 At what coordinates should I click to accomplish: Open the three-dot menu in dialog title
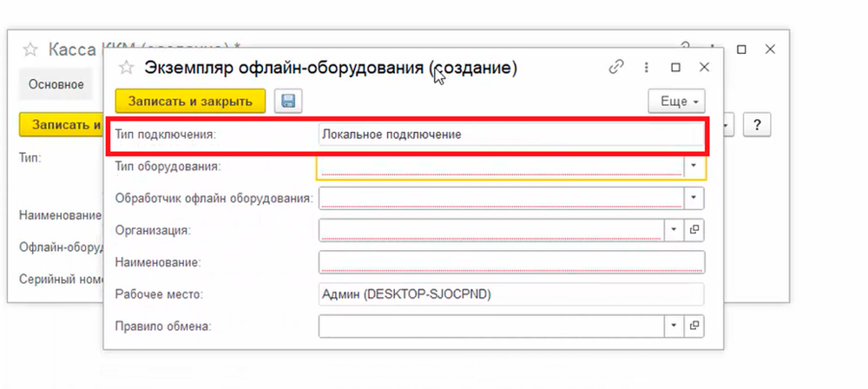coord(647,68)
